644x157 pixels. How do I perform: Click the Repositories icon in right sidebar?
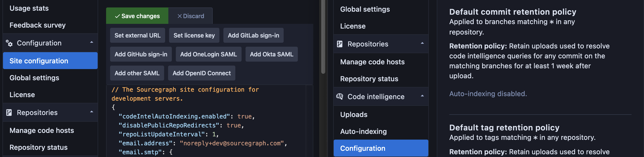coord(339,44)
